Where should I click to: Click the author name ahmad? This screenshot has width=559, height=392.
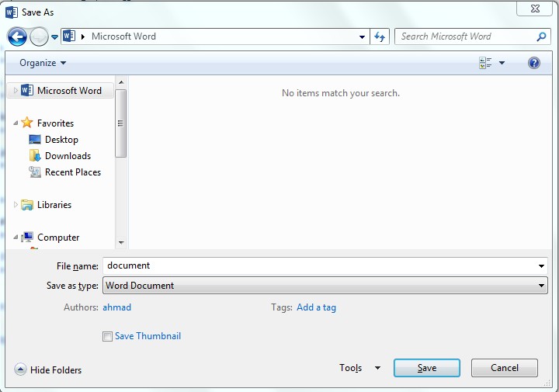117,307
